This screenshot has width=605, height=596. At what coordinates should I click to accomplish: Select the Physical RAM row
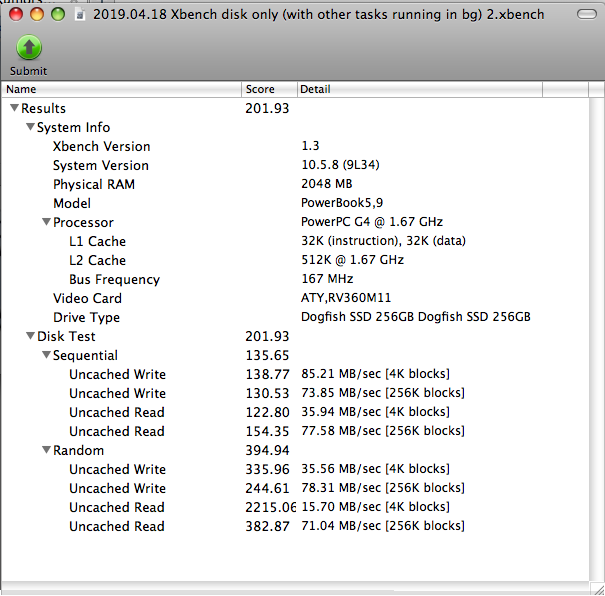(295, 184)
